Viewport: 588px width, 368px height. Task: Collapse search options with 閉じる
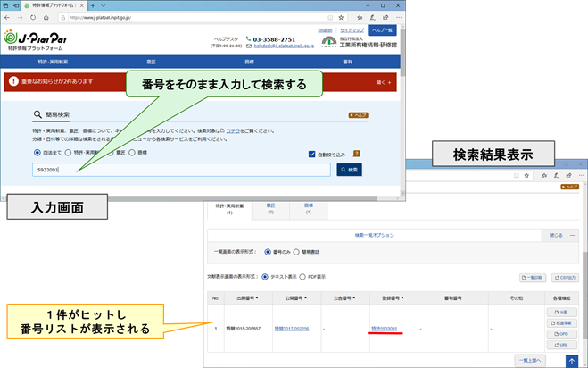(x=555, y=236)
